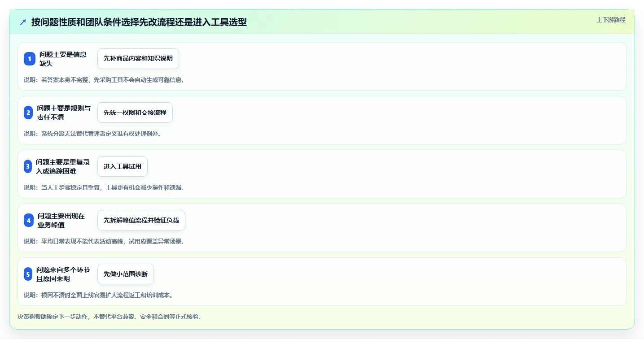
Task: Click the arrow icon beside the decision tree title
Action: pos(23,22)
